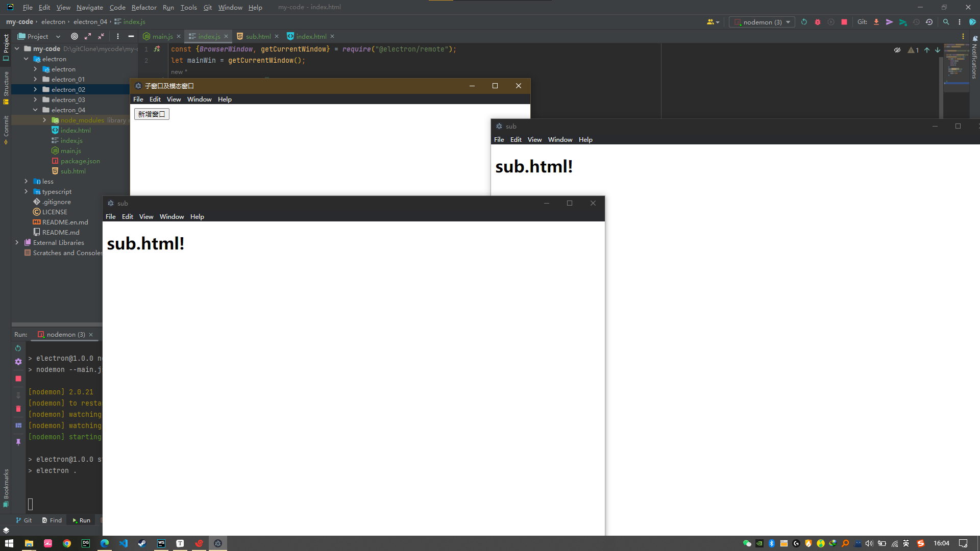Click the 新增窗口 button in Electron window
The height and width of the screenshot is (551, 980).
pyautogui.click(x=152, y=114)
